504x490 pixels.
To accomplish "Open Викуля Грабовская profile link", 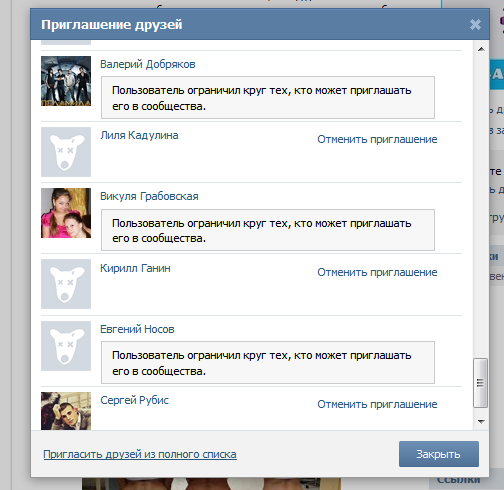I will [x=149, y=196].
